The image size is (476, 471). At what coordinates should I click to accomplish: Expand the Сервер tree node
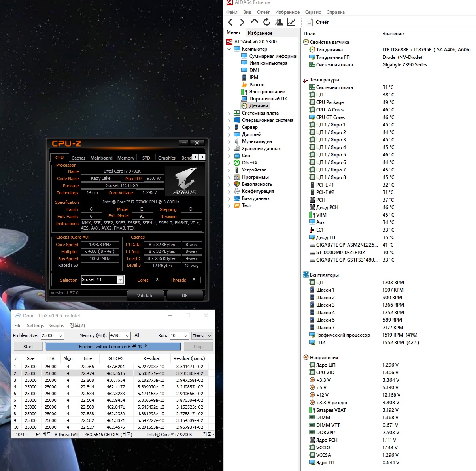(229, 128)
